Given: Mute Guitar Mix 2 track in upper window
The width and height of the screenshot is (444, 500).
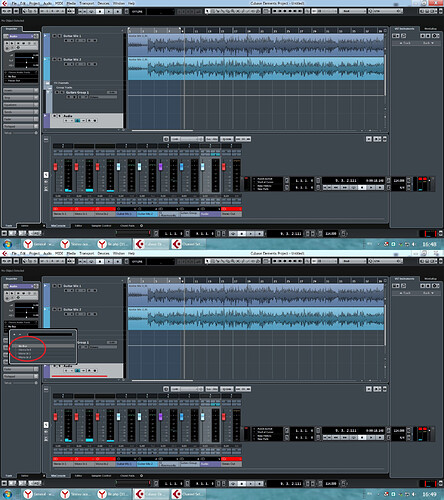Looking at the screenshot, I should (x=54, y=59).
